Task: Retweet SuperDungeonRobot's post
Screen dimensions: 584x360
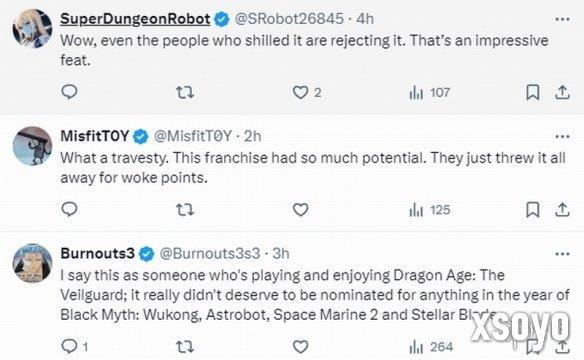Action: click(x=185, y=92)
